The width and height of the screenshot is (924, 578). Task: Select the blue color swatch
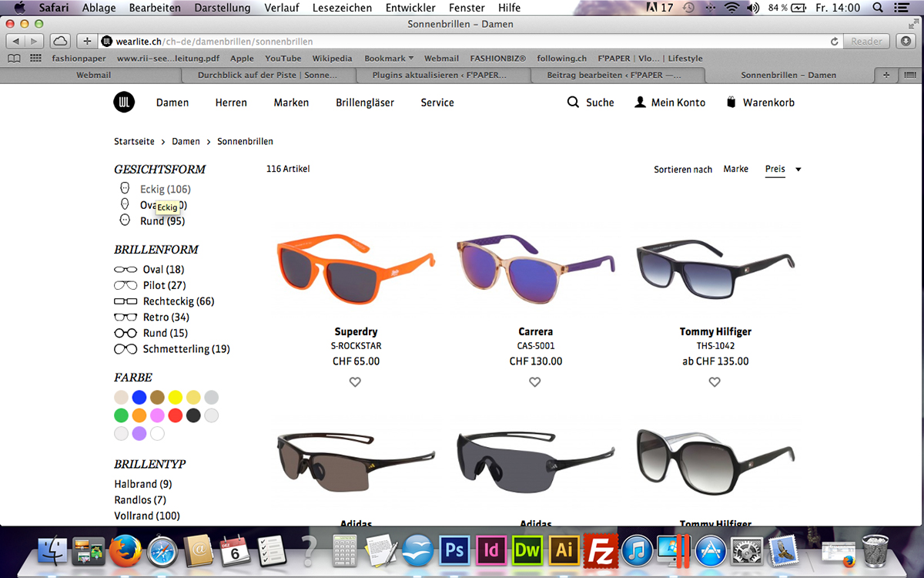point(139,397)
